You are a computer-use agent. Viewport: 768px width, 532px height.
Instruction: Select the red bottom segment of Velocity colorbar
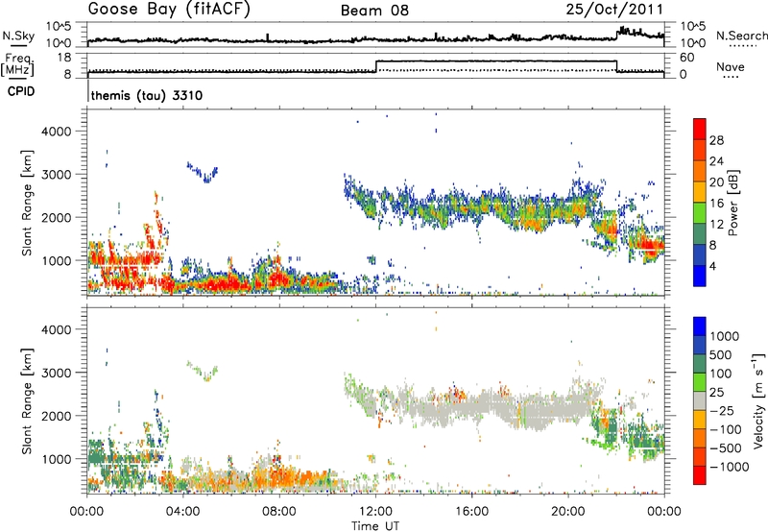700,475
